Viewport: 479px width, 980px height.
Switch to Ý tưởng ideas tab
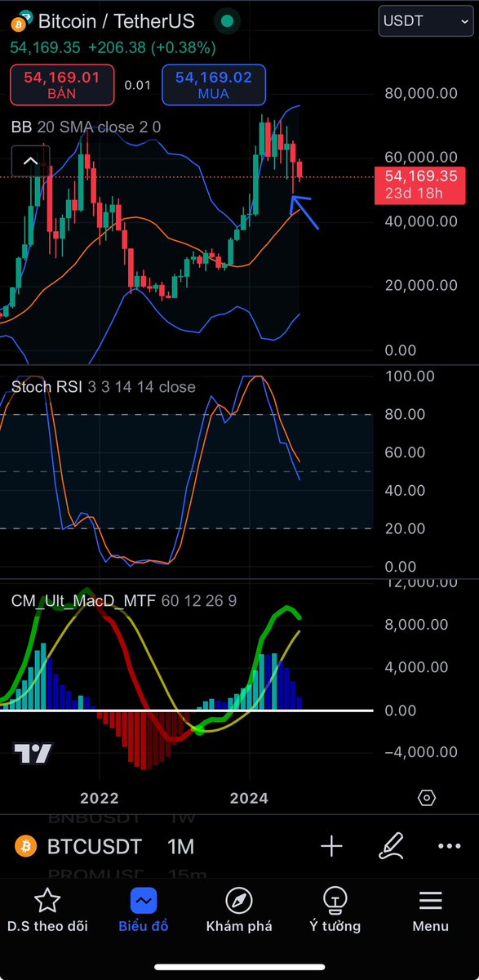point(335,911)
